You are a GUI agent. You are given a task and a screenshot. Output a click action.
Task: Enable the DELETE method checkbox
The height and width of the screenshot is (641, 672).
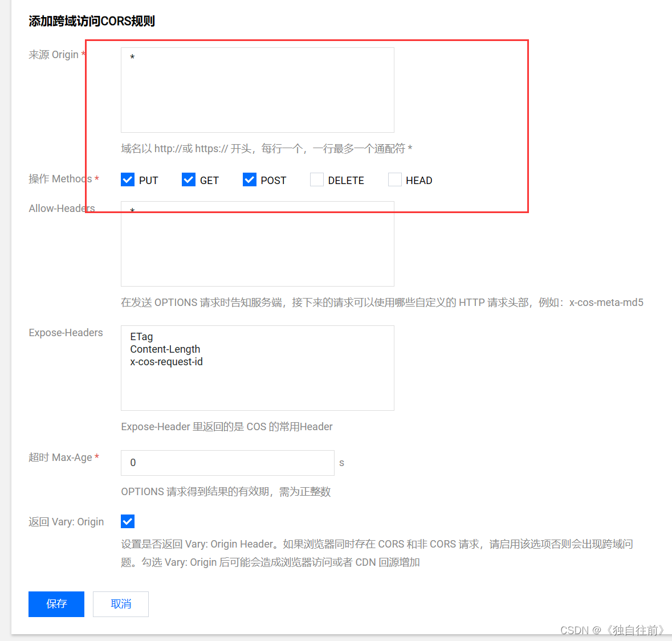317,179
